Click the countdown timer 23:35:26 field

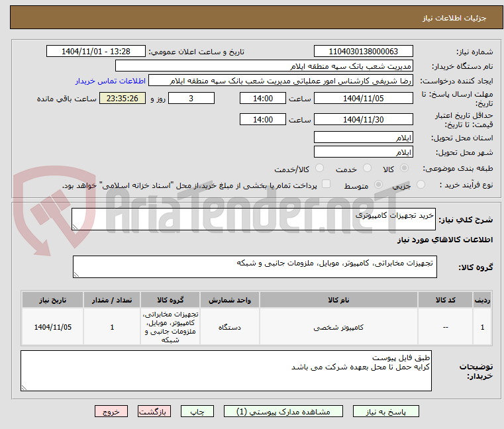point(123,99)
